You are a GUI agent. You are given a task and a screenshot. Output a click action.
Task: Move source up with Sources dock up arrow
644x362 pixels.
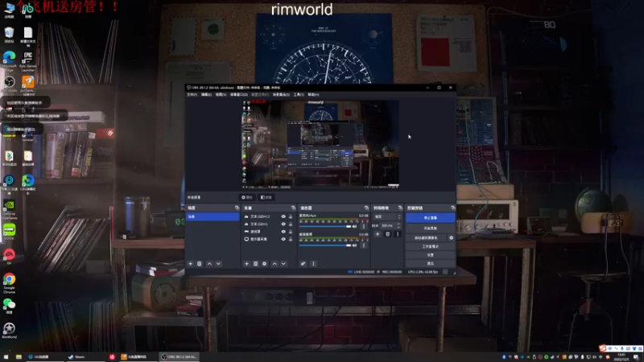[x=275, y=264]
